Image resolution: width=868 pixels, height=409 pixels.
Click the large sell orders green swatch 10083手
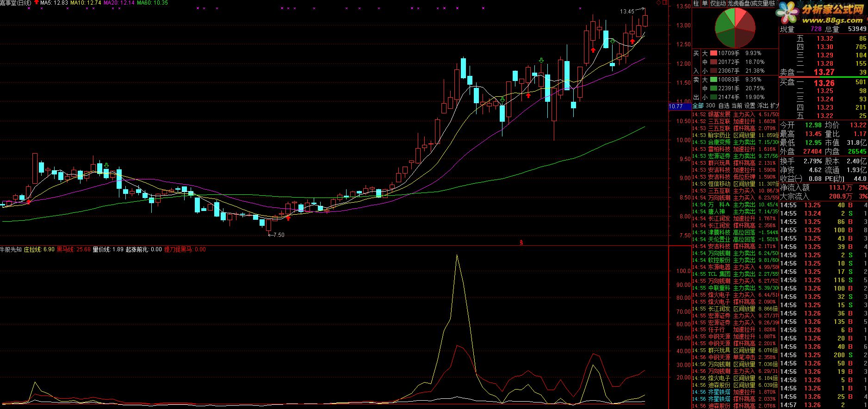tap(714, 80)
